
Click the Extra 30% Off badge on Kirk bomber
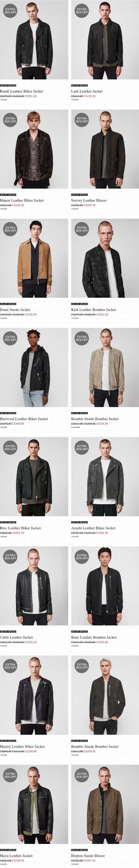coord(82,229)
